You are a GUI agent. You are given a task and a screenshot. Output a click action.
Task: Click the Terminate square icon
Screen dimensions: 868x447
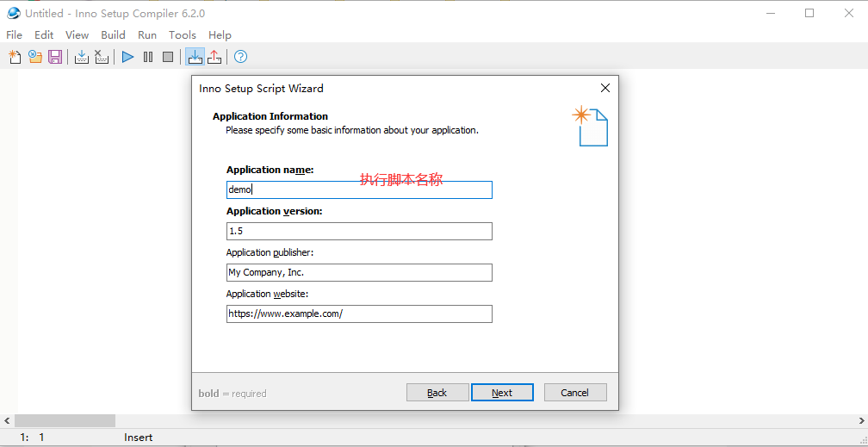[168, 57]
